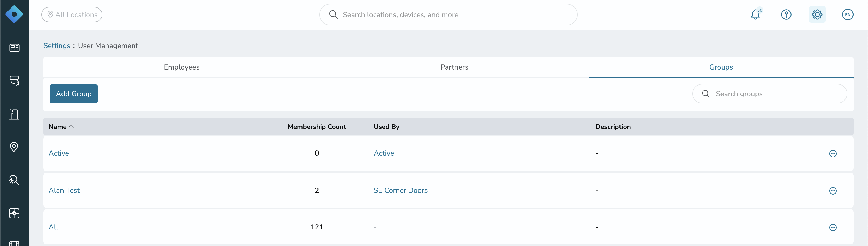Click the Description column header
The height and width of the screenshot is (246, 868).
point(613,127)
